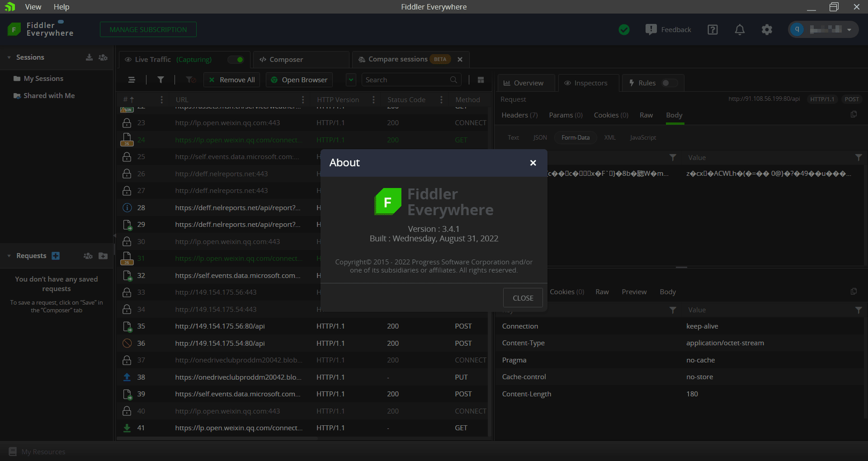Click the add new request plus icon
This screenshot has height=461, width=868.
point(56,256)
